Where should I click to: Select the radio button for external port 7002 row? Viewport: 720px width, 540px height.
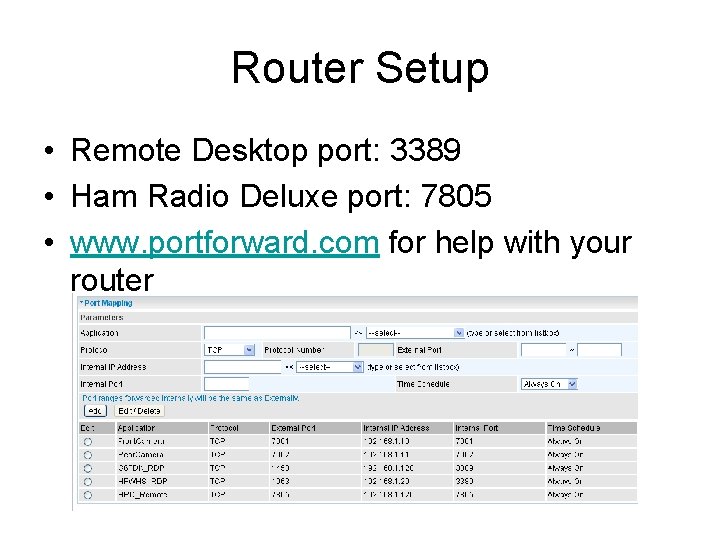(x=88, y=455)
